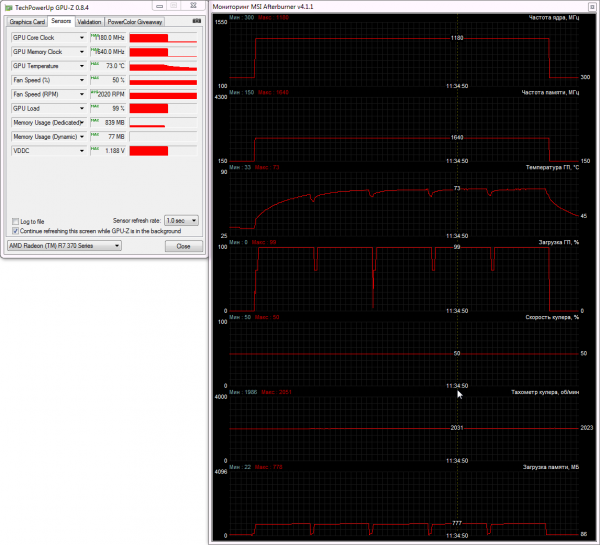Open the GPU Load sensor dropdown

[82, 108]
